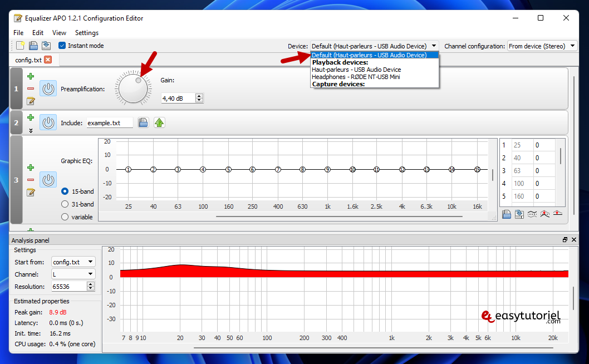This screenshot has width=589, height=364.
Task: Click the Preamplification gain dial
Action: (133, 88)
